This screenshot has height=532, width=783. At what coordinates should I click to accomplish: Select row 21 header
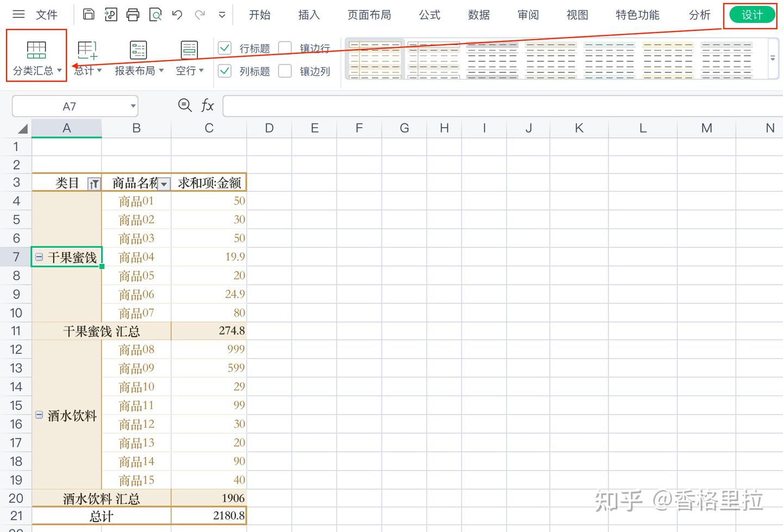16,516
